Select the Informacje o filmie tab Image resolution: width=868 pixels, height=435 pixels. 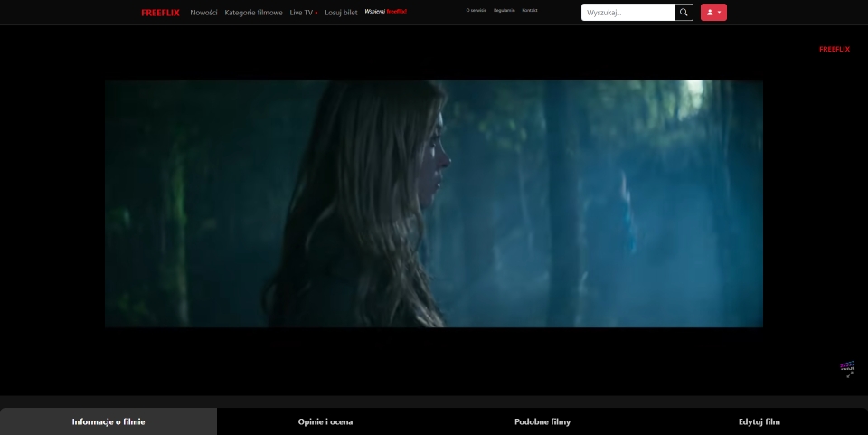(x=108, y=421)
